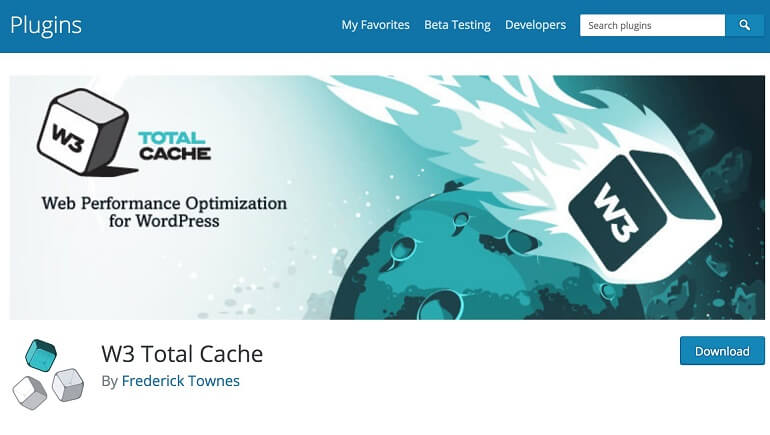Click the gray cube in plugin icon
The image size is (770, 435).
(x=68, y=385)
